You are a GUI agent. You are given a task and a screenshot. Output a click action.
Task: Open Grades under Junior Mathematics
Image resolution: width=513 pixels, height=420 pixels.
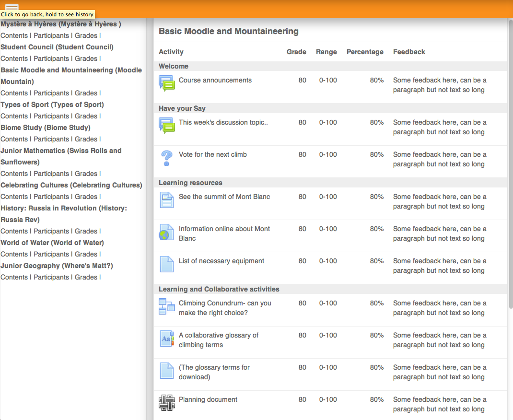(x=86, y=174)
